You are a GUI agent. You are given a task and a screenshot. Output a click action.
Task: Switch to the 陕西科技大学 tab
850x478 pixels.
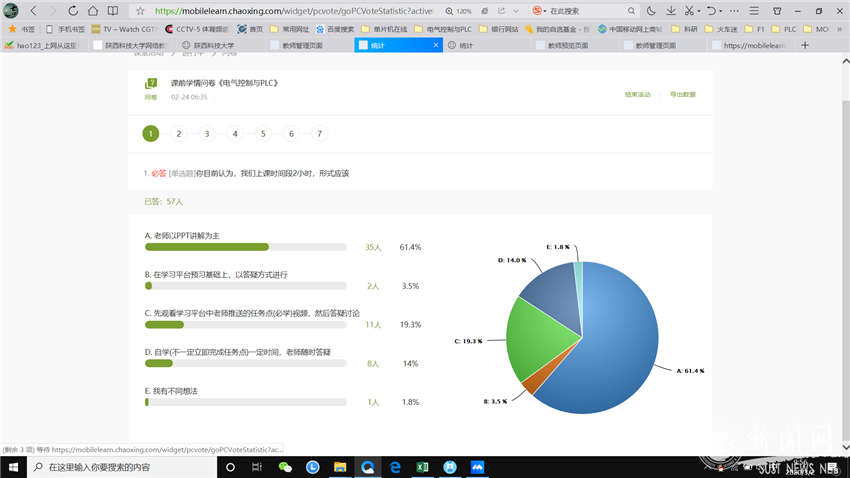208,45
